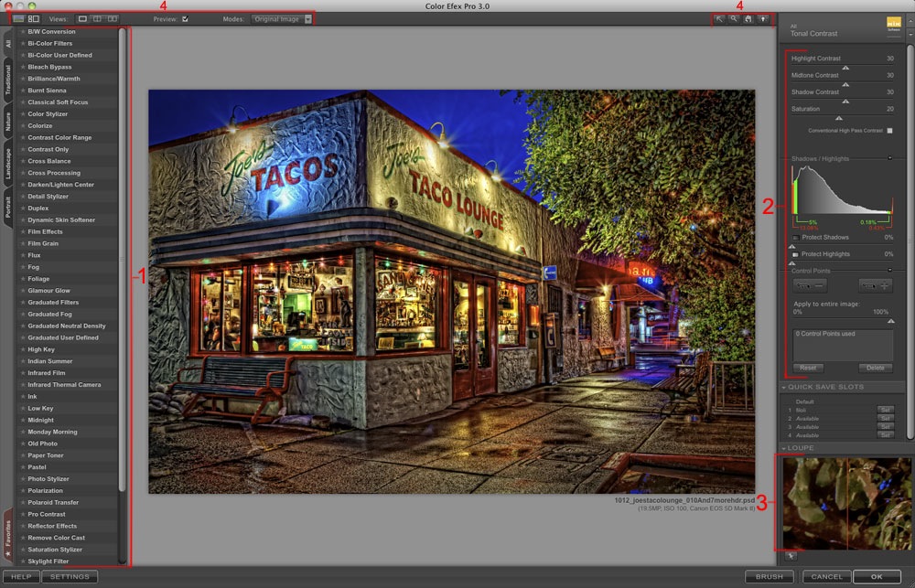Toggle the Preview checkbox

185,19
